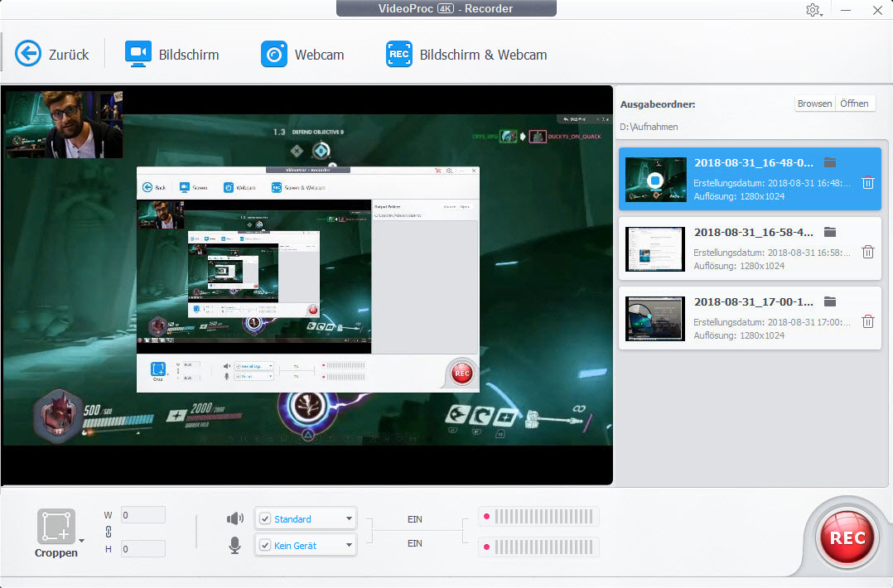Viewport: 893px width, 588px height.
Task: Open the Croppen dropdown arrow
Action: point(82,540)
